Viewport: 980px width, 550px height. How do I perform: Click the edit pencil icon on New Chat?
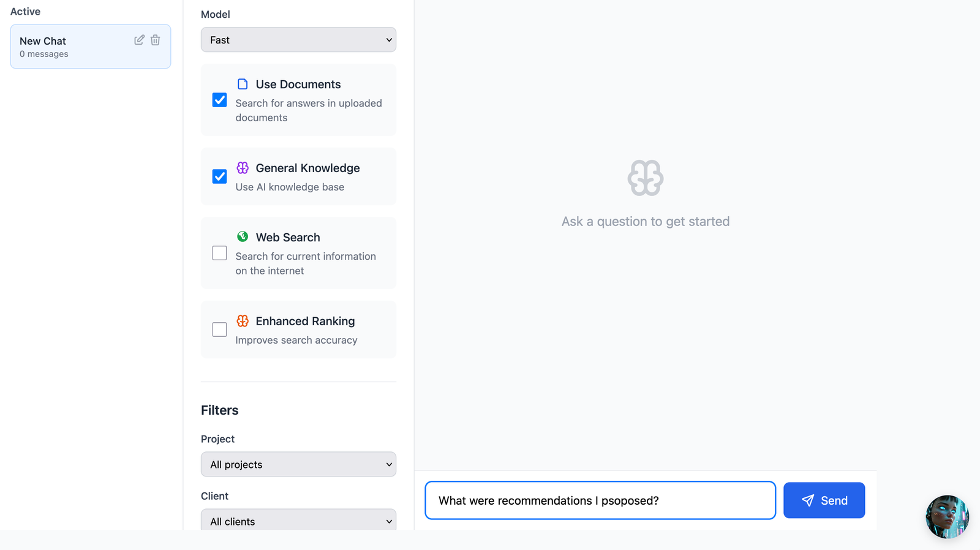139,40
